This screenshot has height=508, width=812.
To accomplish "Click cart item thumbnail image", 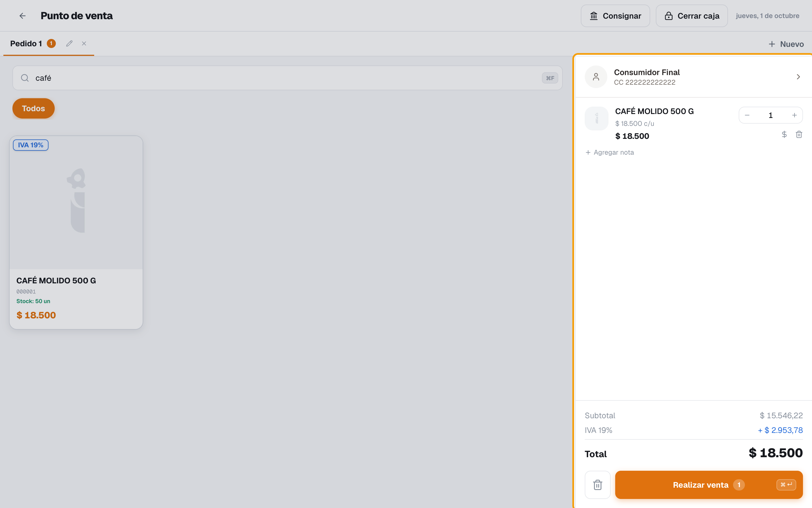I will 597,119.
